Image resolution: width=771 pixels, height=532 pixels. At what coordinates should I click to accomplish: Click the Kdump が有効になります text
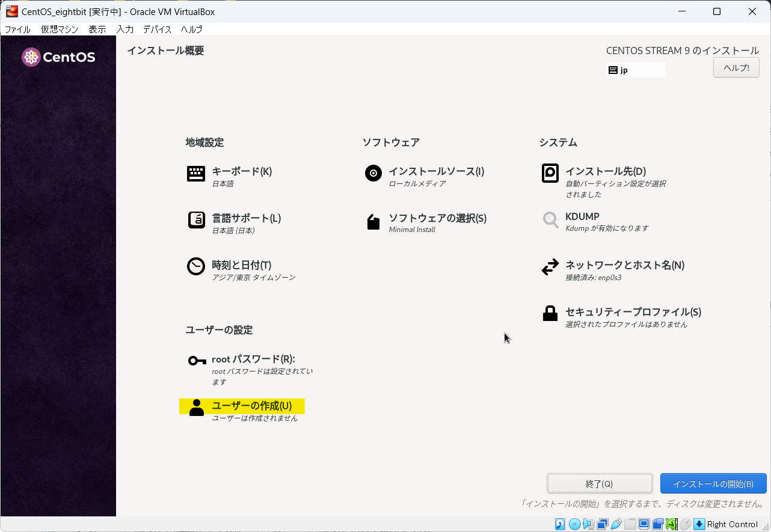607,228
